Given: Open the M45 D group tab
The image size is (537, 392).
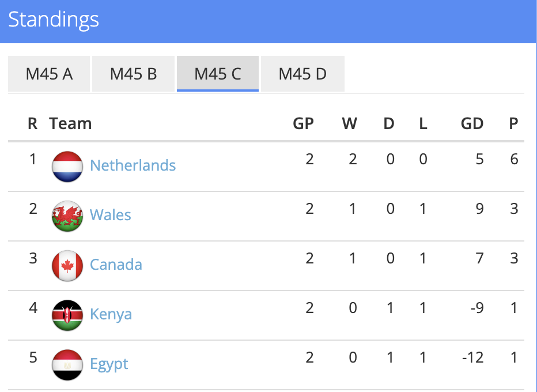Looking at the screenshot, I should click(302, 74).
